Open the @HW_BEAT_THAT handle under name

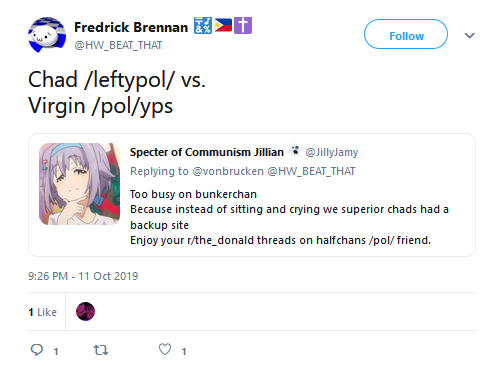[x=118, y=45]
